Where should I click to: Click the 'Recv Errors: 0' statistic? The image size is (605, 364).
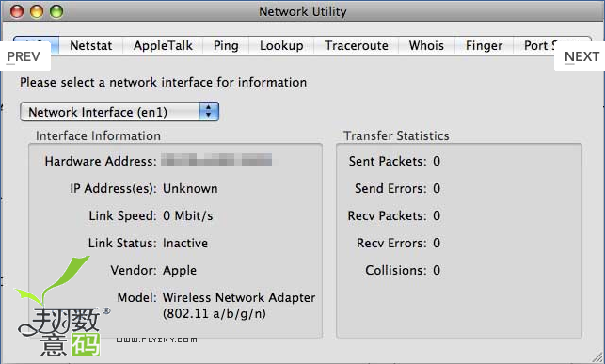pos(398,243)
